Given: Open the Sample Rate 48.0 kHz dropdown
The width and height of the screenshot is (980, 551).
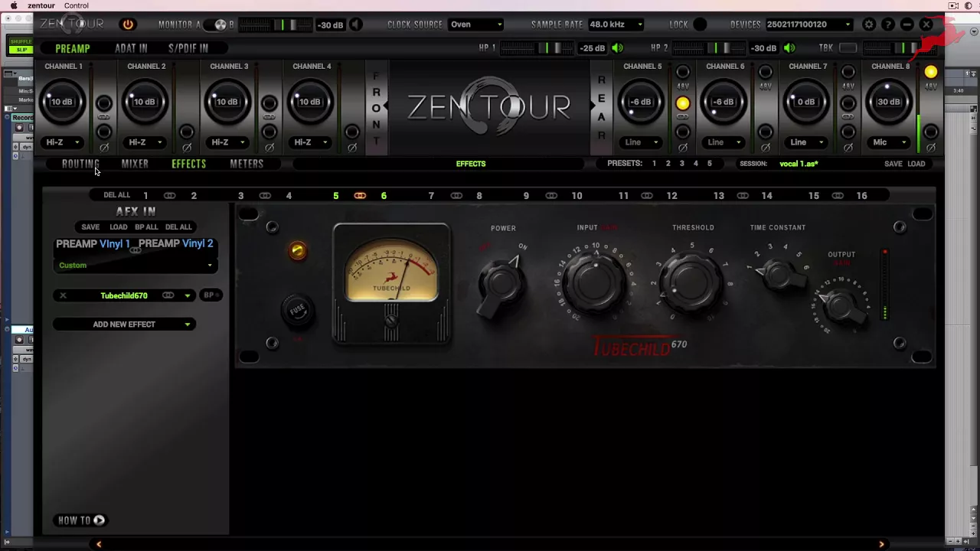Looking at the screenshot, I should (x=616, y=24).
